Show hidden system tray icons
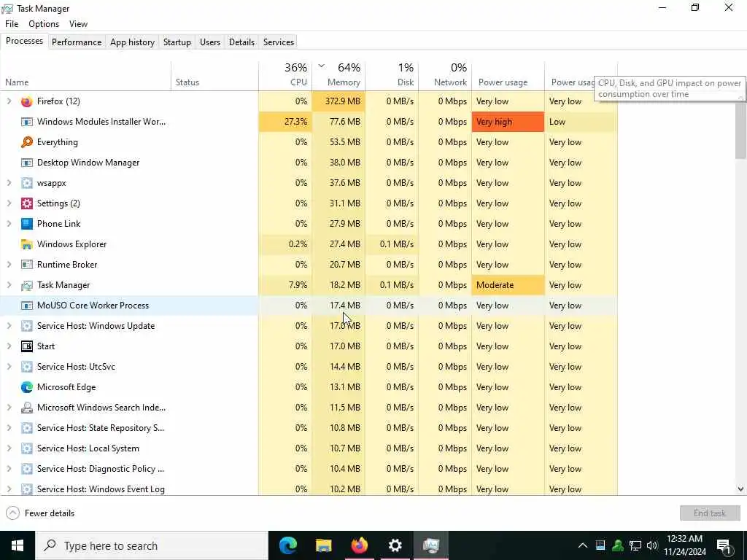Screen dimensions: 747x560 coord(583,545)
